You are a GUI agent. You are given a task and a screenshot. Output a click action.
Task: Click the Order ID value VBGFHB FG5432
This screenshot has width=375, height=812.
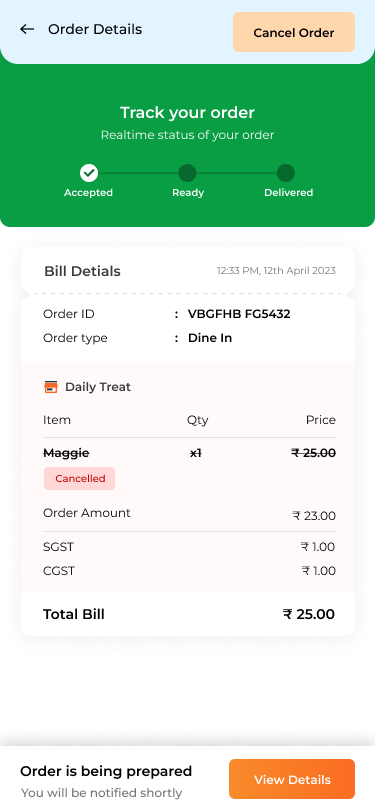pos(239,314)
